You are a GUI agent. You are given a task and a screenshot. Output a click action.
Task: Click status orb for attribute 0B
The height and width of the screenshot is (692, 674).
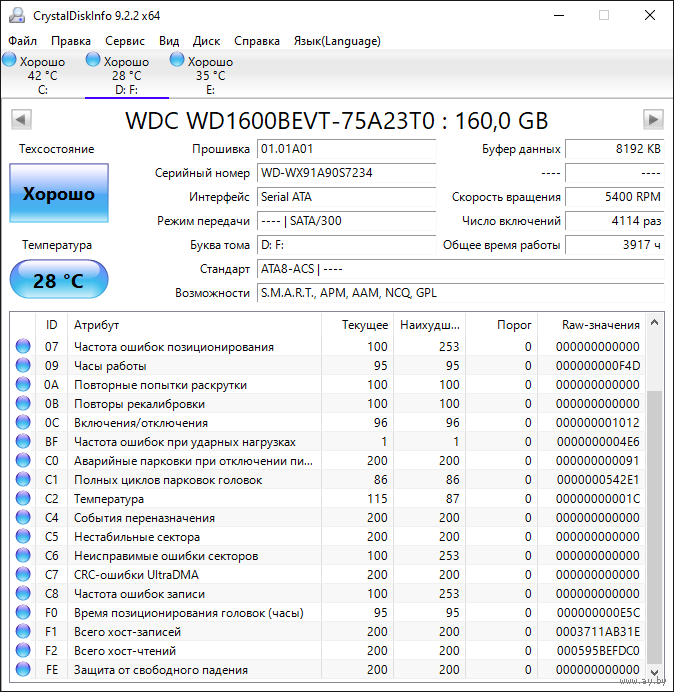coord(23,403)
